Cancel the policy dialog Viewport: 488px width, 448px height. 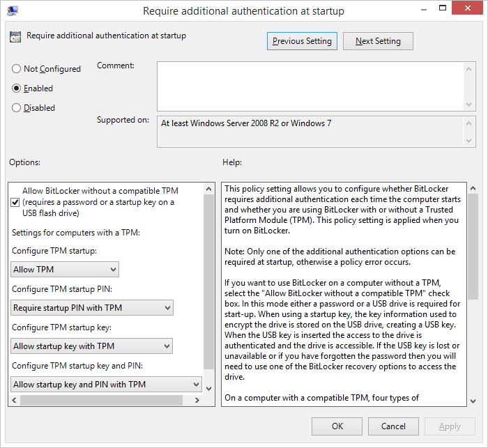point(393,426)
